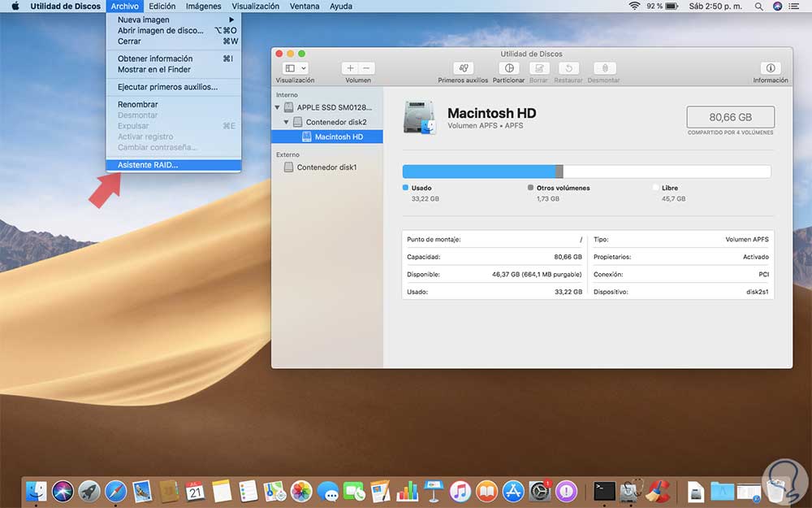Choose Obtener información menu item
Viewport: 812px width, 508px height.
click(x=174, y=59)
